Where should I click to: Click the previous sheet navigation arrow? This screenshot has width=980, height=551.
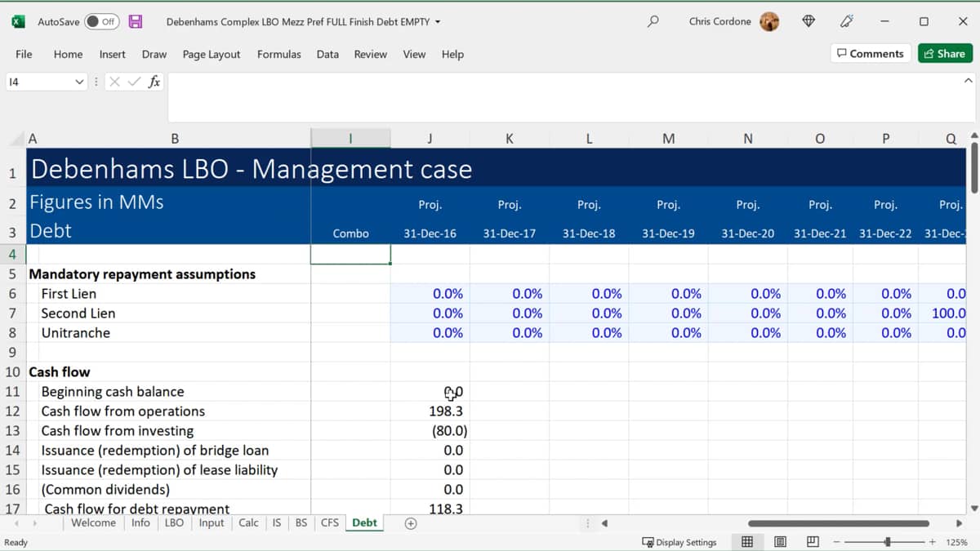click(17, 523)
